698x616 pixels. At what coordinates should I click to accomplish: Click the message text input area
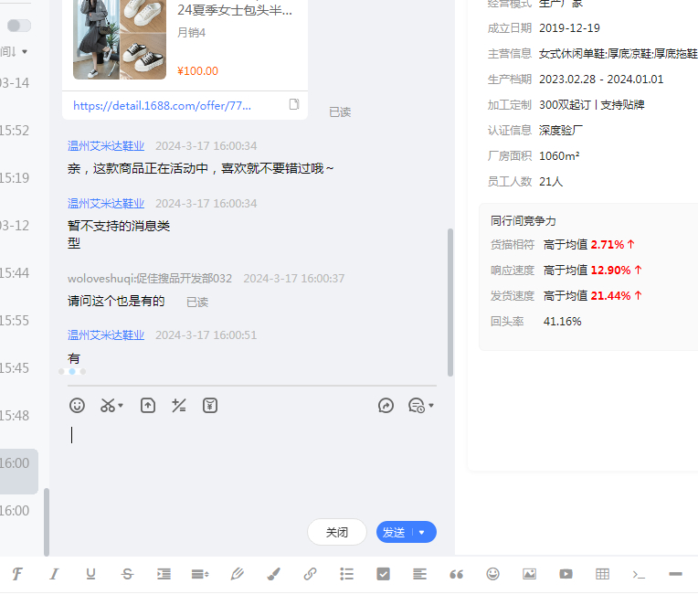(x=251, y=466)
